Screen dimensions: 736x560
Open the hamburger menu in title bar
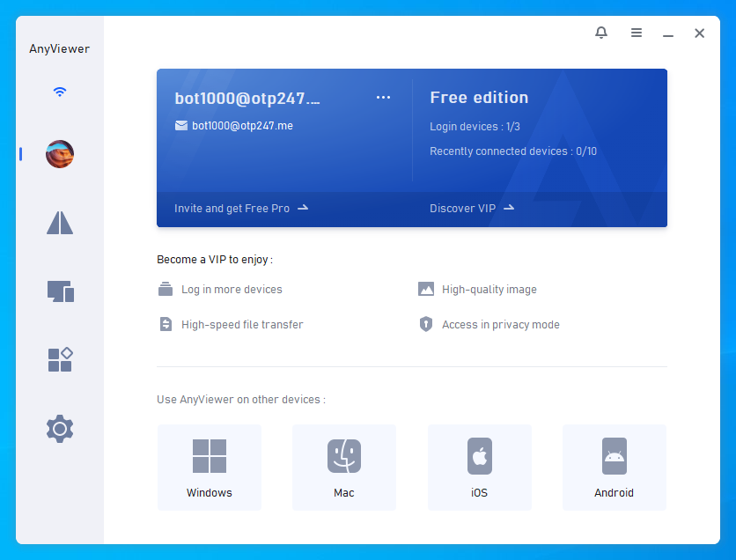pos(637,33)
